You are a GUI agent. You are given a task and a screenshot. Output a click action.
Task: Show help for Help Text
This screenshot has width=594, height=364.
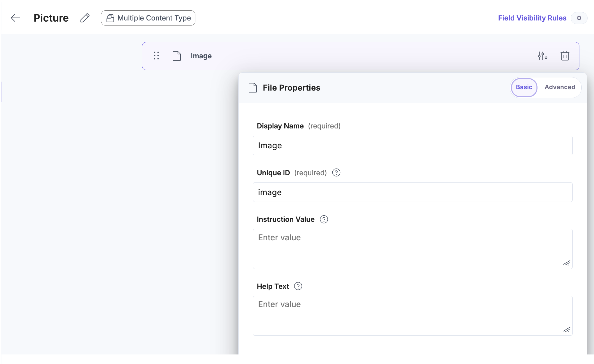(x=298, y=286)
